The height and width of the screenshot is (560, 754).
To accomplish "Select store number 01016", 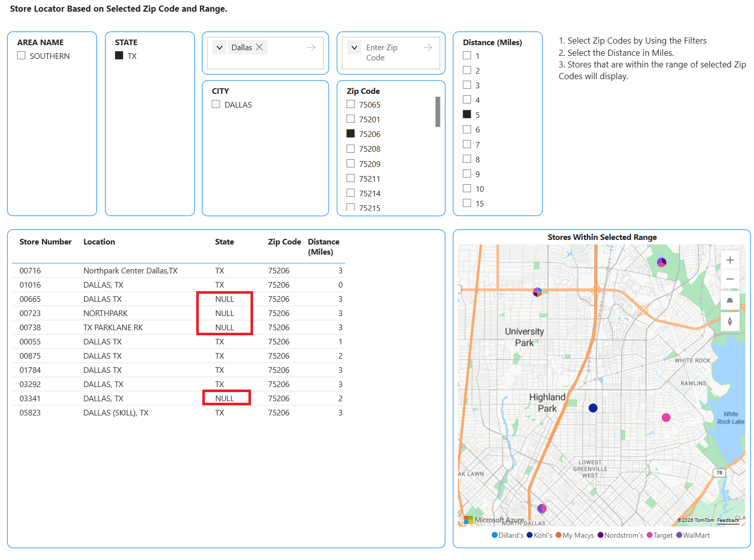I will [30, 285].
